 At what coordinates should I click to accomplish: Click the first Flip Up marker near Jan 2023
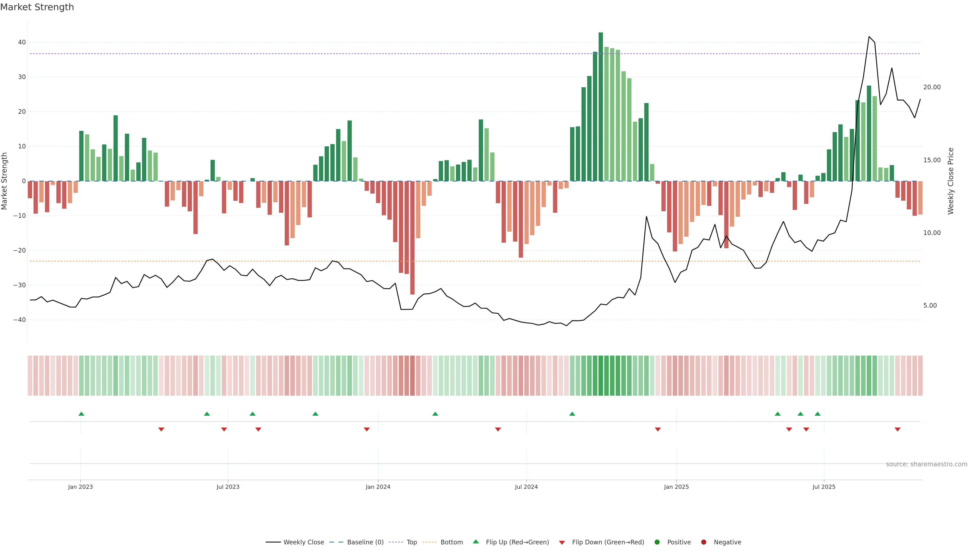81,414
